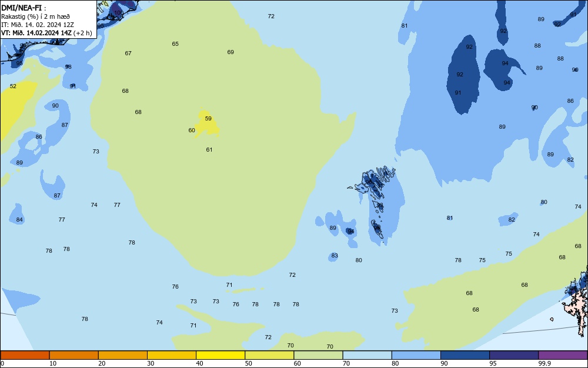This screenshot has width=588, height=368.
Task: Select the humidity value 83
Action: tap(335, 256)
